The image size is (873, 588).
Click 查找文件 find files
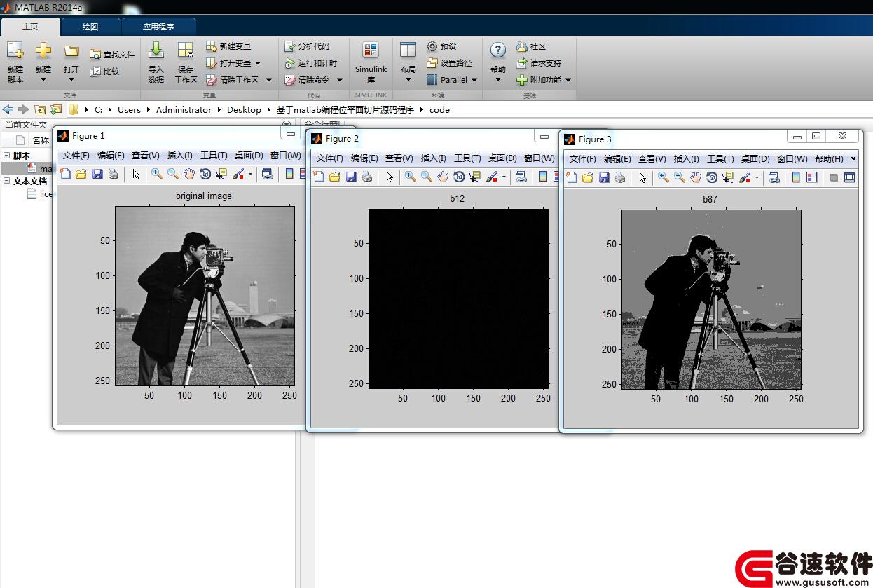(112, 55)
